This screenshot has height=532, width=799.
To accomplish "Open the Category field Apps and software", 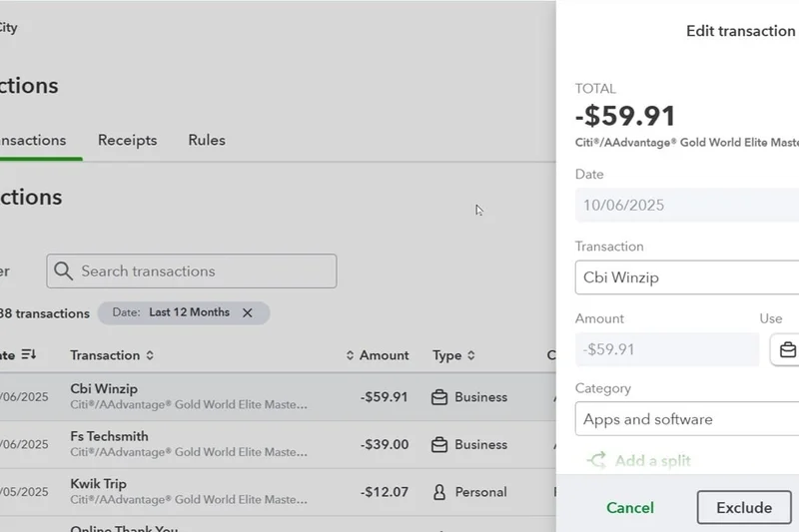I will (687, 419).
